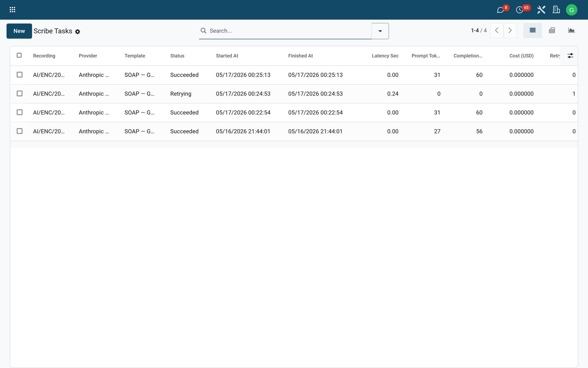Click the 0.24 latency value
Screen dimensions: 588x368
[392, 94]
